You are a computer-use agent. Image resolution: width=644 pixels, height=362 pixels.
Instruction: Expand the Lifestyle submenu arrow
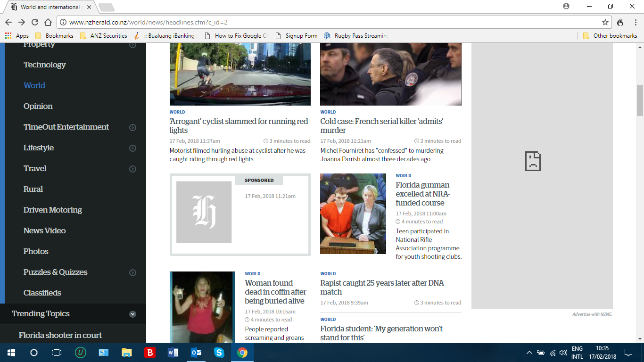point(132,148)
